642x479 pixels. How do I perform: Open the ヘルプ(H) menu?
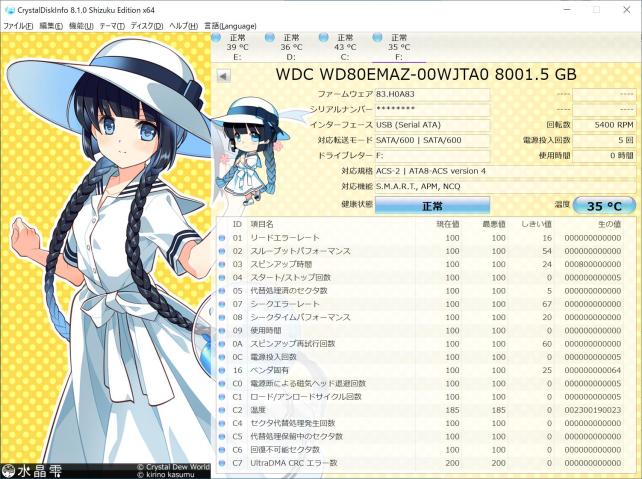183,26
